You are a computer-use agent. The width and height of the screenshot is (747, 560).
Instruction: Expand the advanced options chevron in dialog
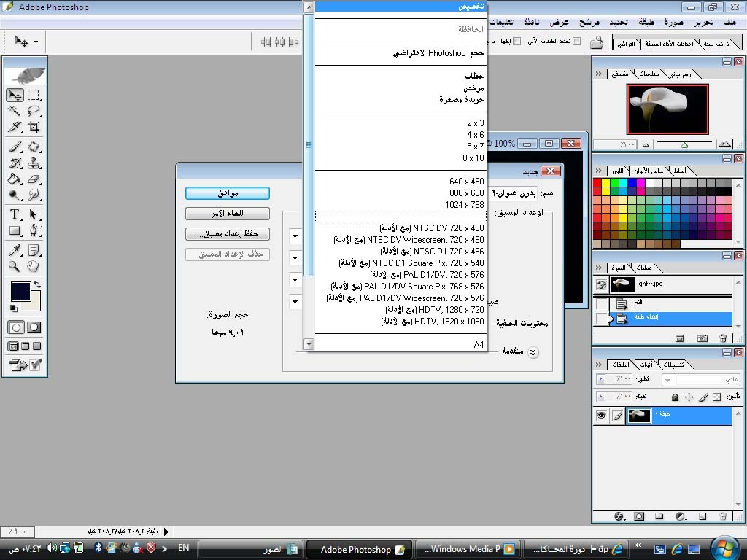[533, 352]
